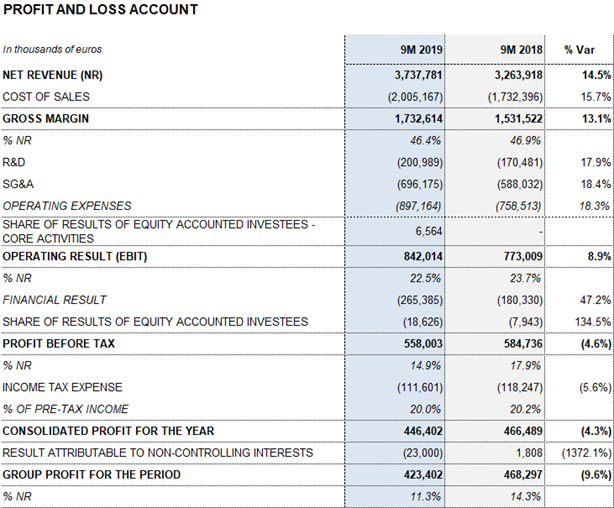Click the COST OF SALES row label
Image resolution: width=614 pixels, height=508 pixels.
pyautogui.click(x=46, y=97)
